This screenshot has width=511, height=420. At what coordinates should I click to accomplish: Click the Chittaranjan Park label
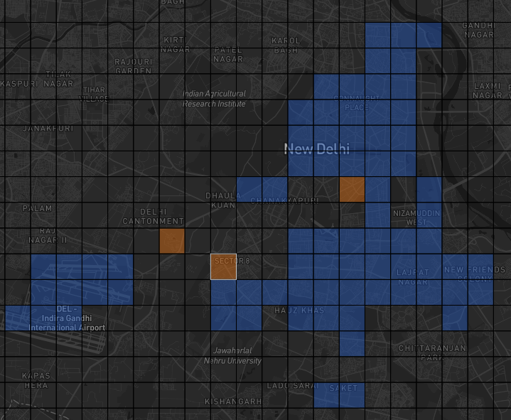pyautogui.click(x=432, y=353)
